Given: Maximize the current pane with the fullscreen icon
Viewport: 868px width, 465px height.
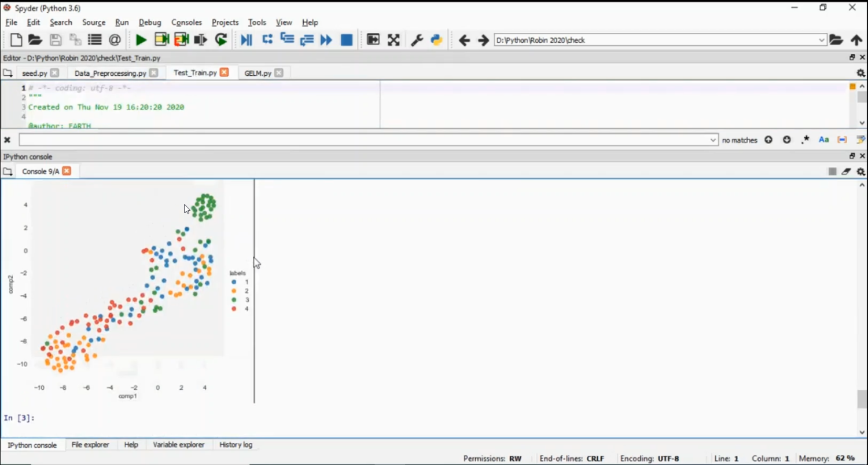Looking at the screenshot, I should pyautogui.click(x=393, y=40).
